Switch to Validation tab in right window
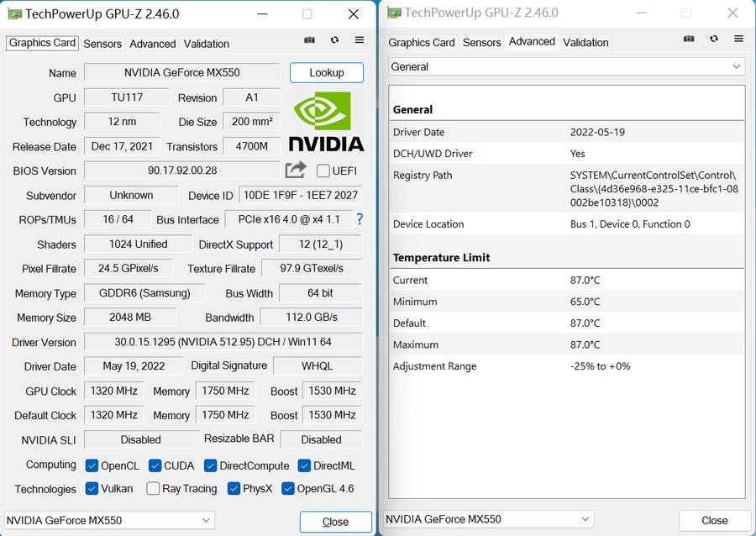 [585, 42]
